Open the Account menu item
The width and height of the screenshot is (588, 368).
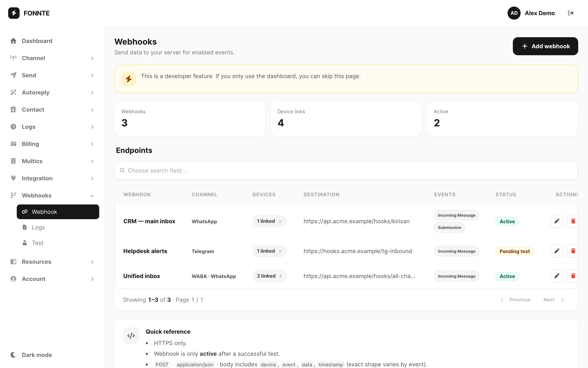pyautogui.click(x=52, y=279)
